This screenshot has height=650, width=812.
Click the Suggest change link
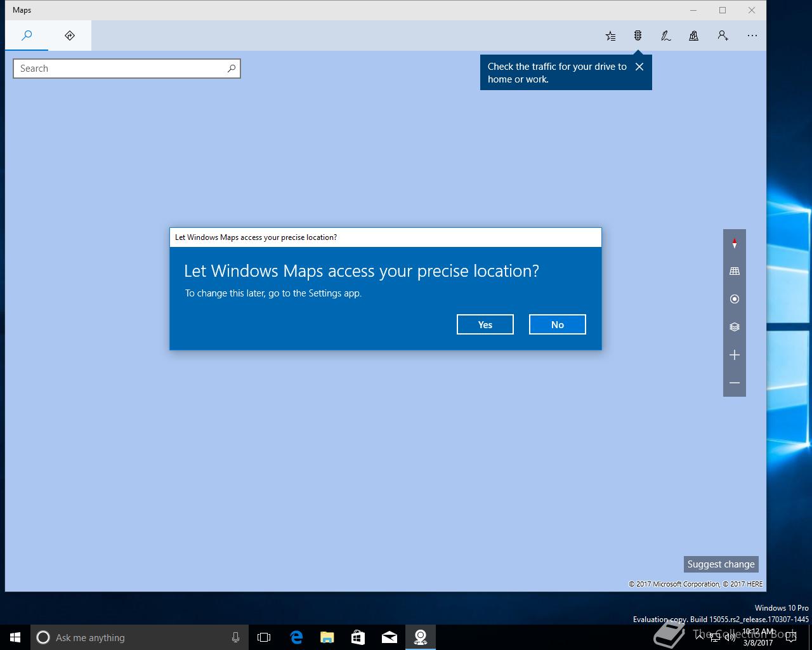pos(721,564)
